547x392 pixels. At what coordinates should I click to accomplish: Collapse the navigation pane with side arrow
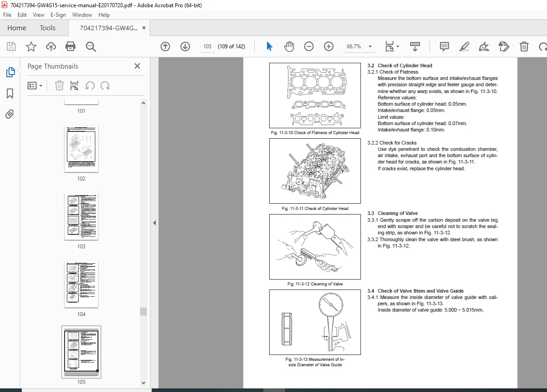click(x=154, y=223)
